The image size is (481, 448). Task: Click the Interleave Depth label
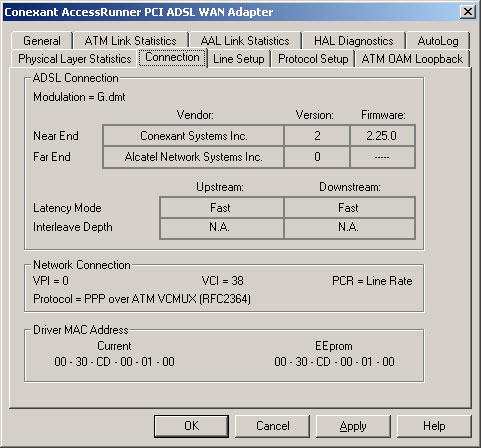(x=73, y=227)
